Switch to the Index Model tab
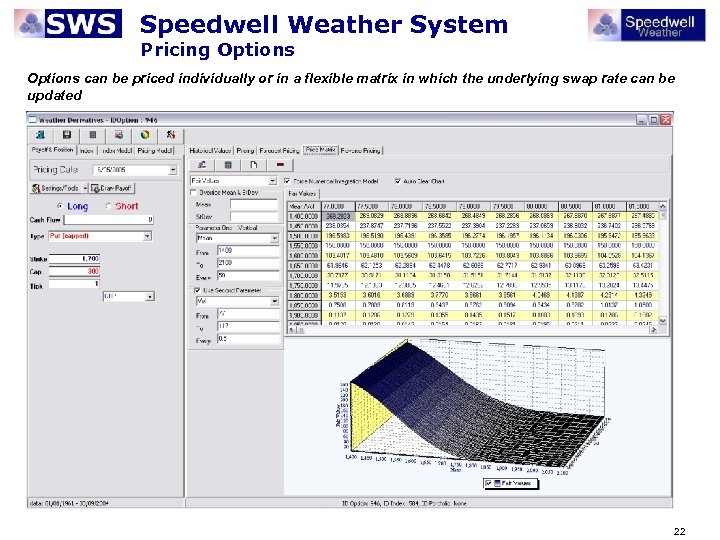This screenshot has height=540, width=720. point(117,151)
